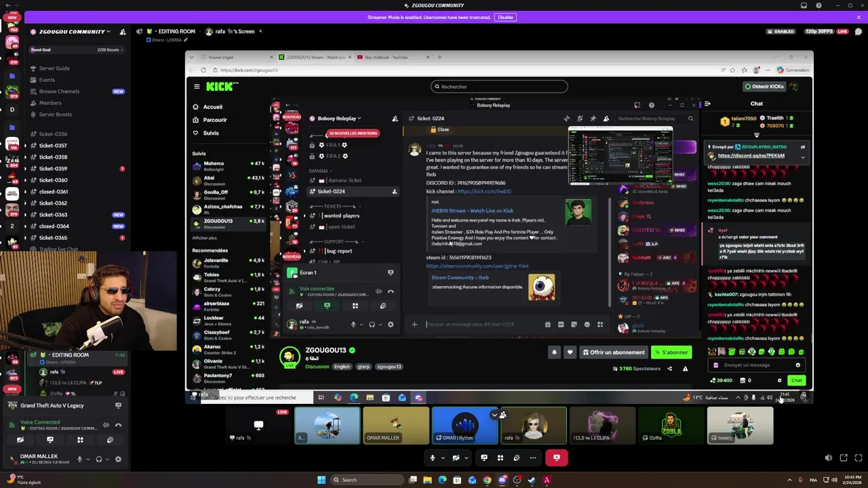868x488 pixels.
Task: Toggle camera in the call control bar
Action: 456,457
